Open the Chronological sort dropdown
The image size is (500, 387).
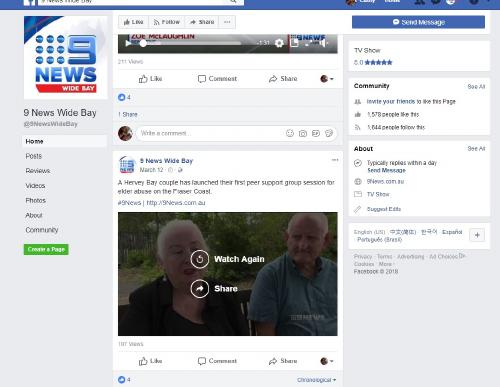[317, 380]
